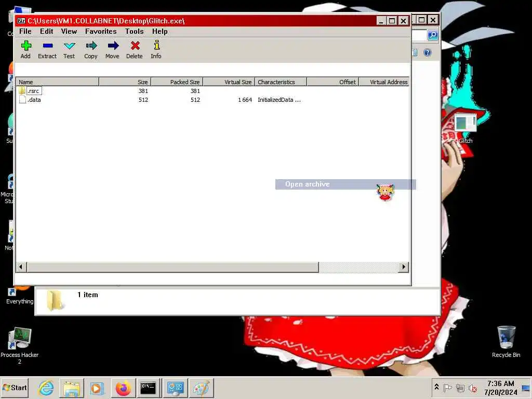This screenshot has height=399, width=532.
Task: Click the 7-Zip title bar icon
Action: coord(21,21)
